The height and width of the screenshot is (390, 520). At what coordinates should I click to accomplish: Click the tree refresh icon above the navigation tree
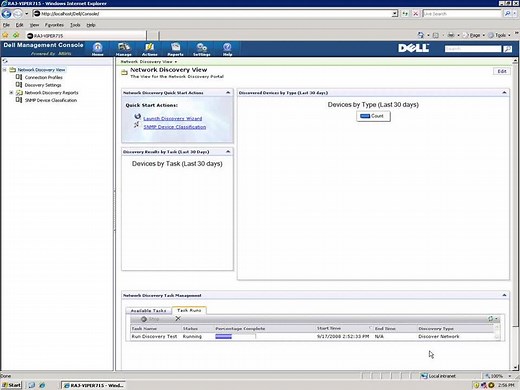click(5, 61)
